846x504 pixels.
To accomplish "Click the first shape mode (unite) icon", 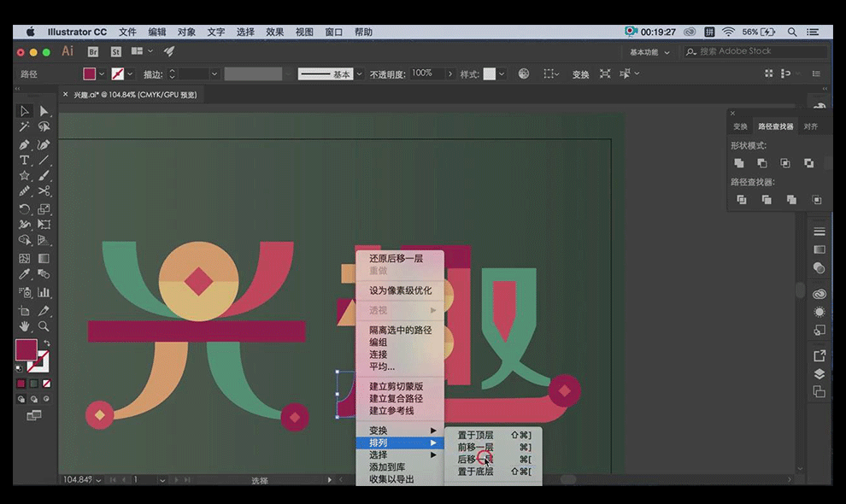I will (x=738, y=163).
